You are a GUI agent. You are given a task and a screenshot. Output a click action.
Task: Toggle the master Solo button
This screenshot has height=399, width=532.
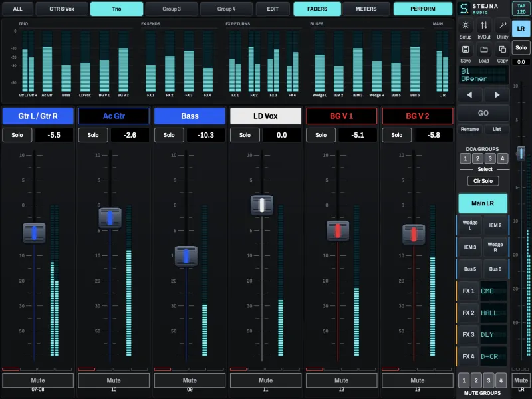[x=521, y=47]
